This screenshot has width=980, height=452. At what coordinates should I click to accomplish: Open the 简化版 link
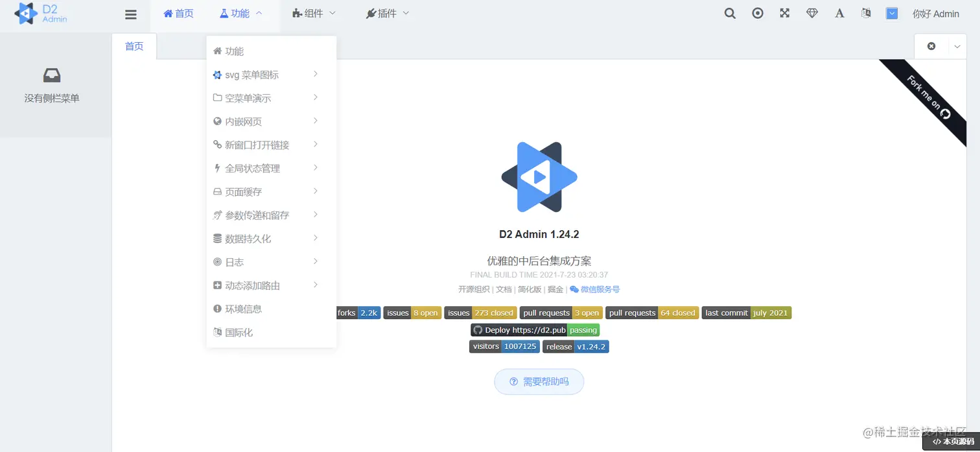coord(530,289)
